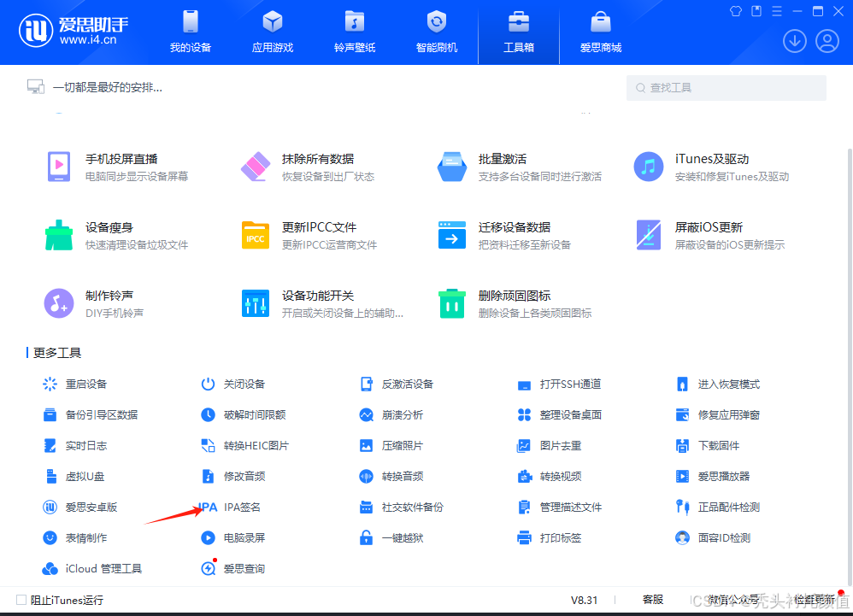Switch to 应用游戏 tab
Viewport: 853px width, 616px height.
point(273,32)
